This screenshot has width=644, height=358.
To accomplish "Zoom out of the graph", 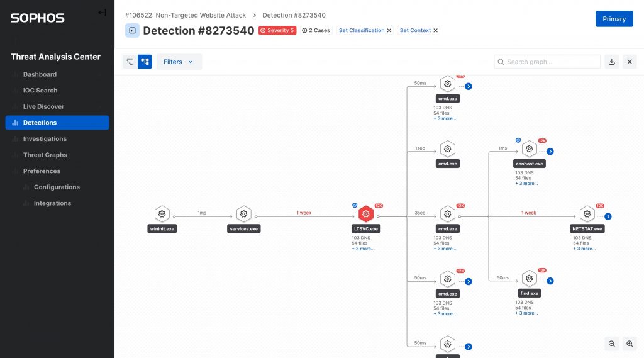I will (611, 344).
